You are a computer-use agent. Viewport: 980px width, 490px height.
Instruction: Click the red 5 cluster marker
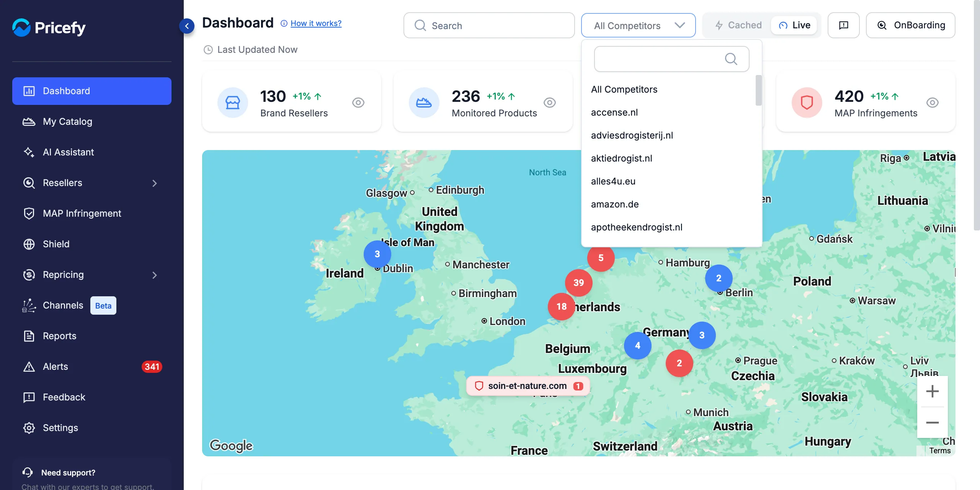coord(601,258)
